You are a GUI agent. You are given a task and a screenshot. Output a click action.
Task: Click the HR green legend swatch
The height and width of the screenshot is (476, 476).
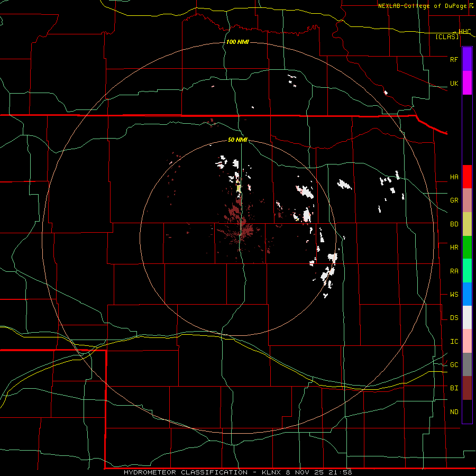[467, 248]
